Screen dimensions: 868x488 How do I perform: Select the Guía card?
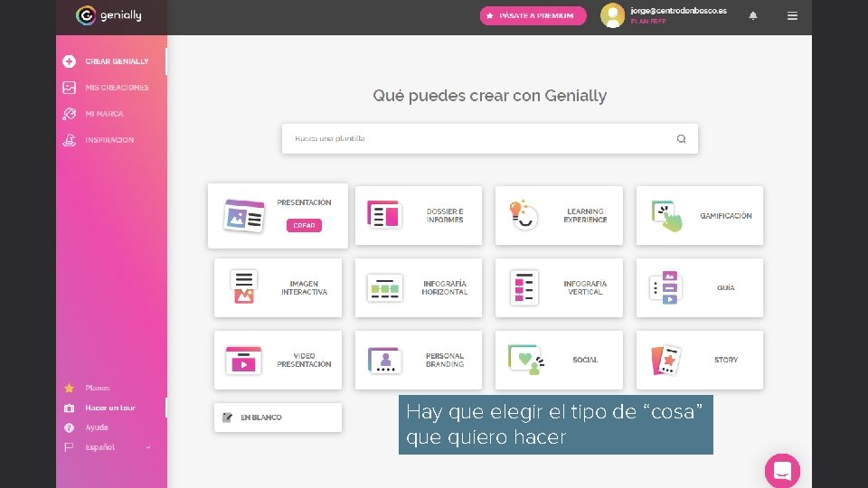[x=700, y=287]
